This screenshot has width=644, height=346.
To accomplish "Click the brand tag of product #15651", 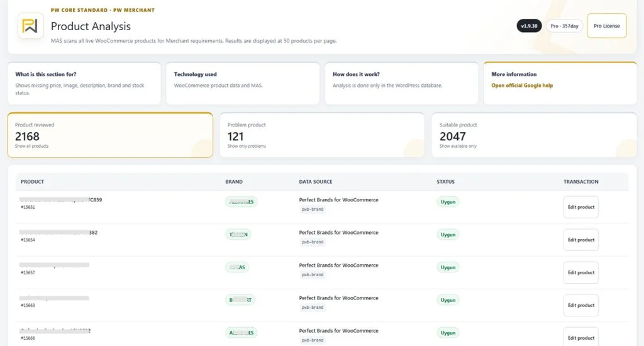I will 241,202.
